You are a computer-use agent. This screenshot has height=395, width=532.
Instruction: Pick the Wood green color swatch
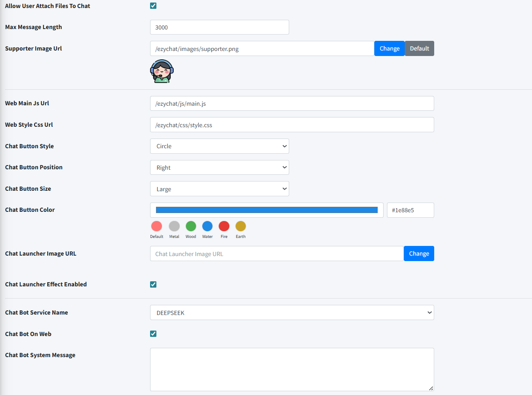click(191, 226)
